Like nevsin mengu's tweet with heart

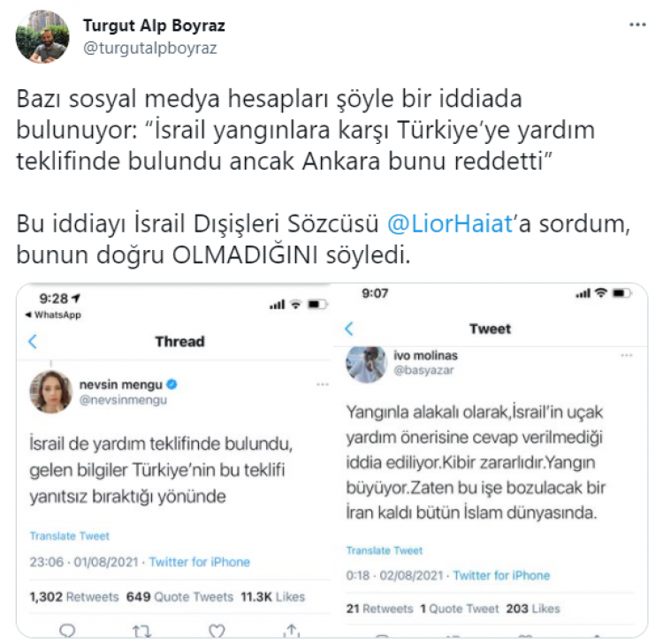pos(217,631)
